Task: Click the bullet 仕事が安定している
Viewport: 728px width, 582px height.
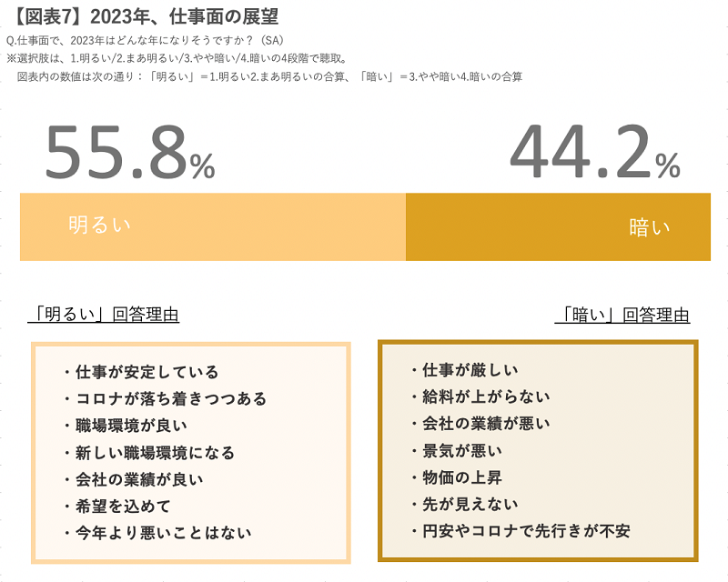Action: (141, 372)
